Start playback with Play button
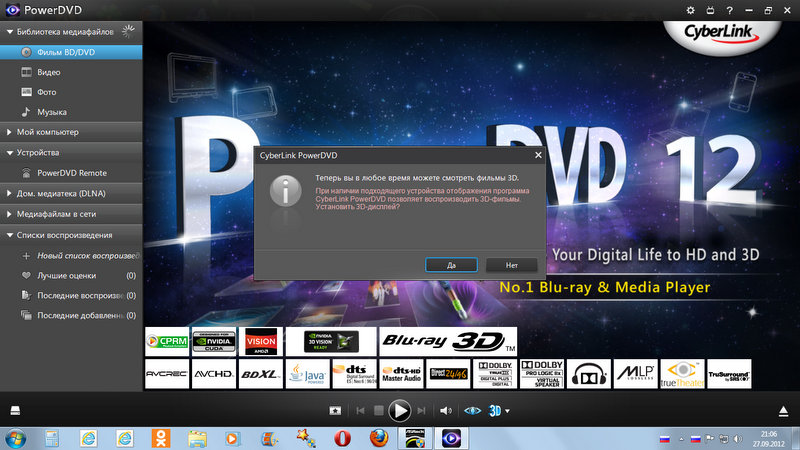Viewport: 800px width, 450px height. coord(399,411)
